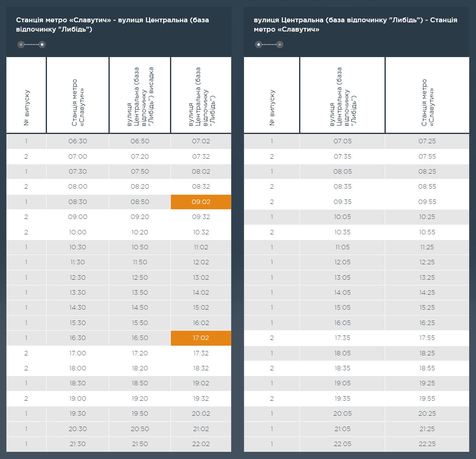
Task: Click the '№ випуску' header in left table
Action: click(x=27, y=107)
